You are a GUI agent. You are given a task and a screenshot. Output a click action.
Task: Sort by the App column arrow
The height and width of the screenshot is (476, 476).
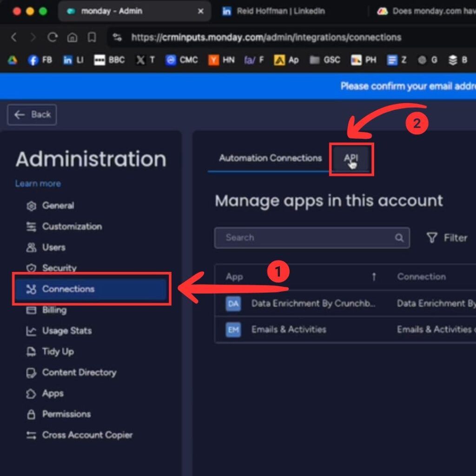[374, 277]
